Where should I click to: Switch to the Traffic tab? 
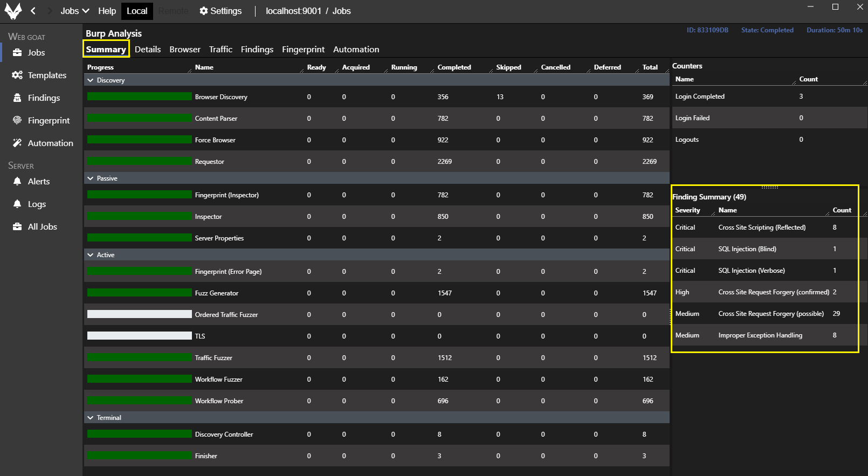(x=221, y=49)
